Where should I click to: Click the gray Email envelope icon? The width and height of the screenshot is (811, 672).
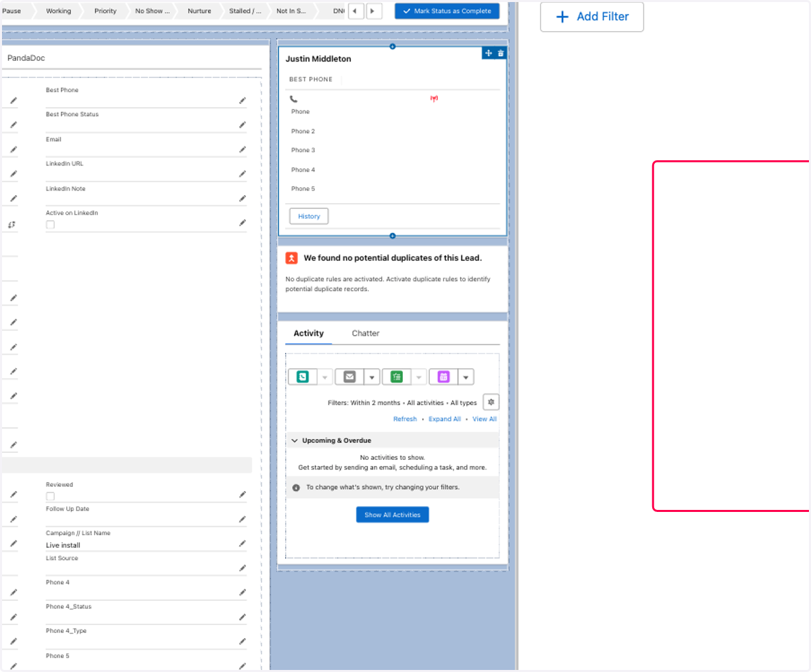349,377
